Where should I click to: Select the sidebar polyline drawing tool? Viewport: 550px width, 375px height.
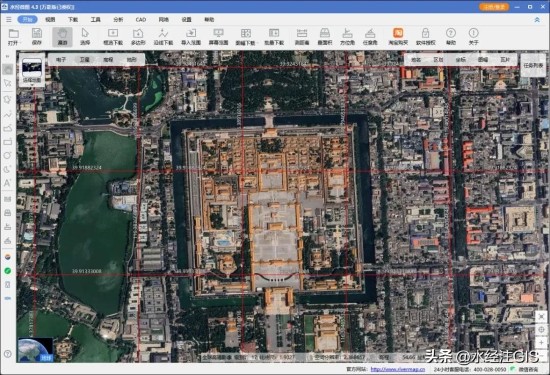[x=7, y=114]
